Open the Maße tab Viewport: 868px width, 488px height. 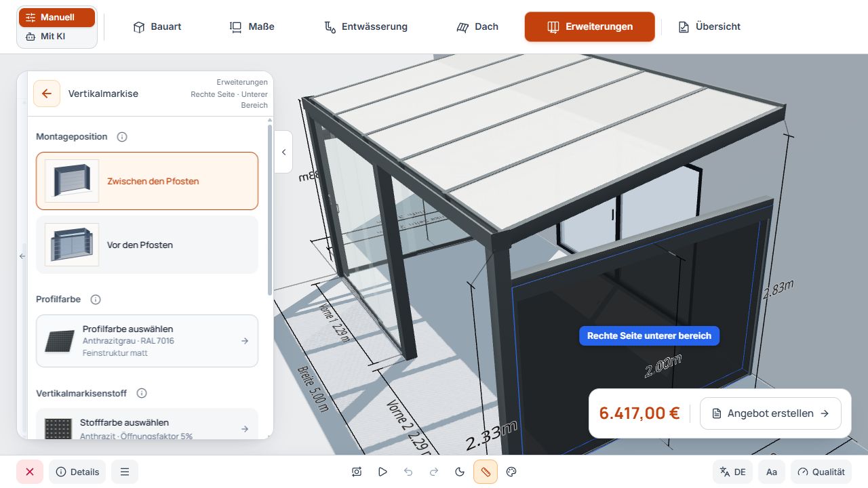coord(252,27)
